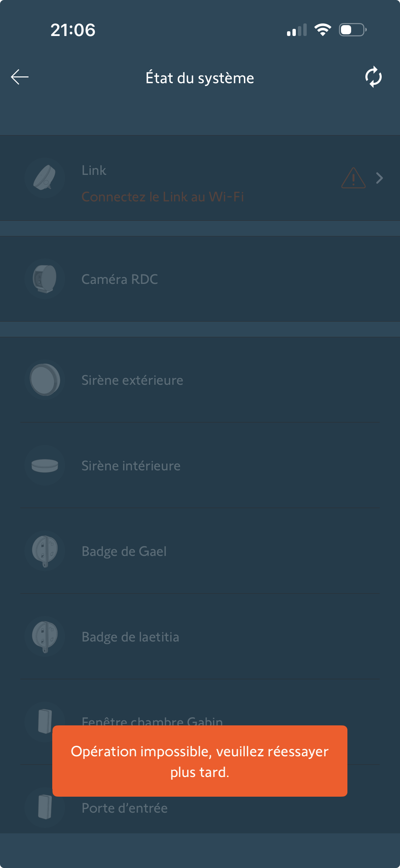Tap the Caméra RDC camera icon
Viewport: 400px width, 868px height.
tap(45, 279)
